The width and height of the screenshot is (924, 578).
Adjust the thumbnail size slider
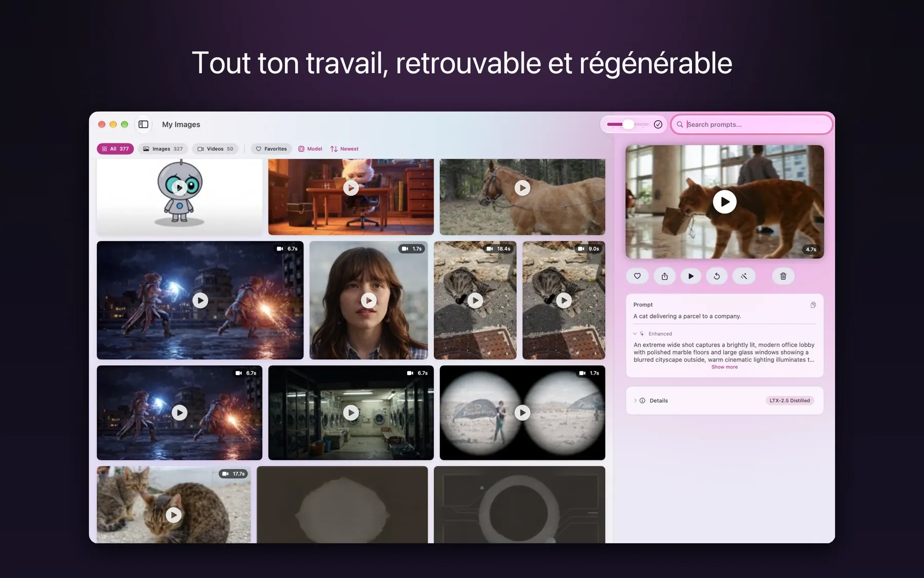[x=627, y=124]
